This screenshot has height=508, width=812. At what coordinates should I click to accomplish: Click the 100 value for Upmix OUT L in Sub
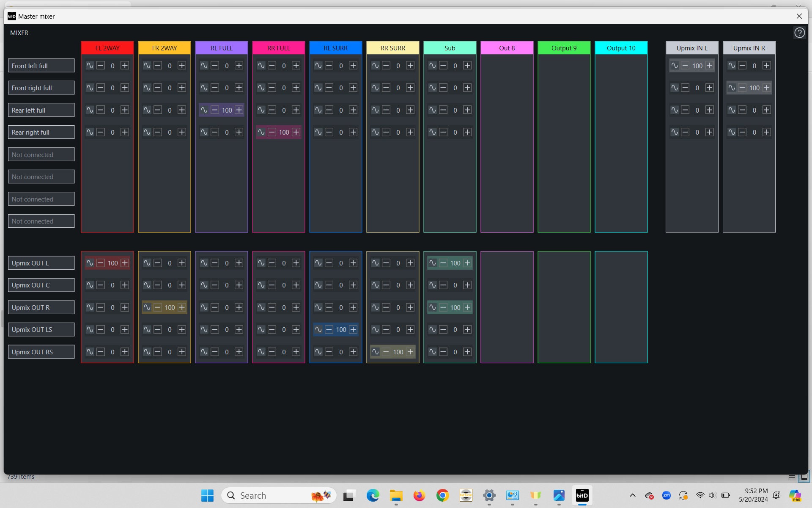click(455, 263)
